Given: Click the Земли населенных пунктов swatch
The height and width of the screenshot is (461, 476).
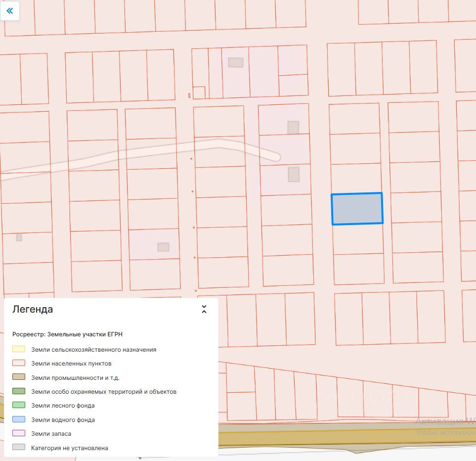Looking at the screenshot, I should 19,363.
